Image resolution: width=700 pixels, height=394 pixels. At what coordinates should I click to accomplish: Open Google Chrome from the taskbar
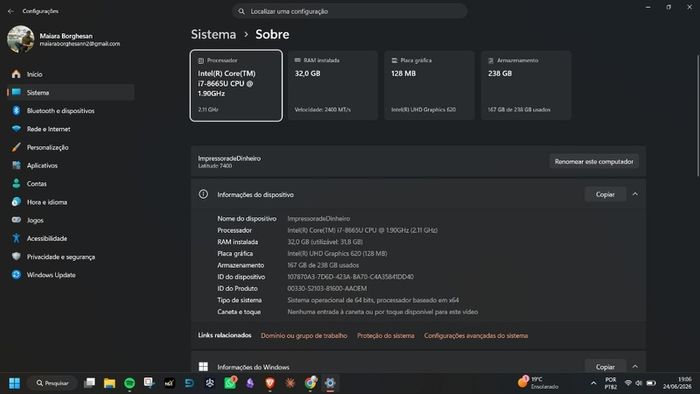pos(310,383)
